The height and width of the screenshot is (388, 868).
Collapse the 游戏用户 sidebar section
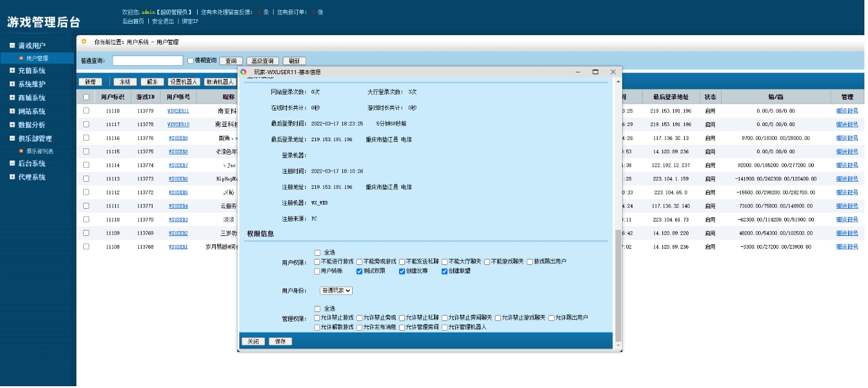tap(12, 45)
